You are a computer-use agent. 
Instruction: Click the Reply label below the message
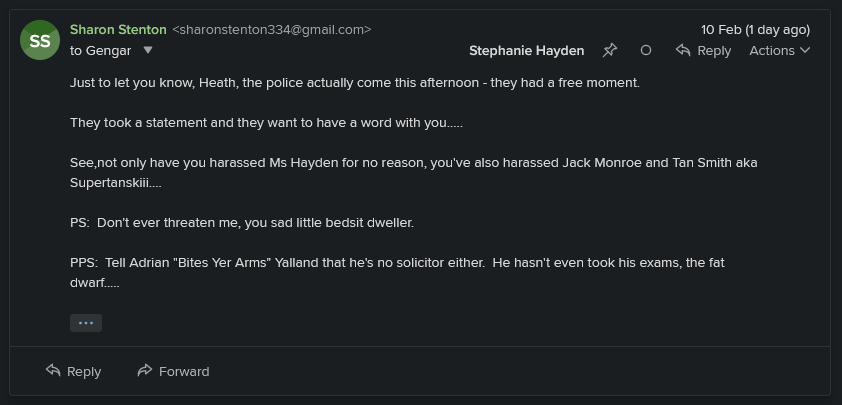click(84, 371)
